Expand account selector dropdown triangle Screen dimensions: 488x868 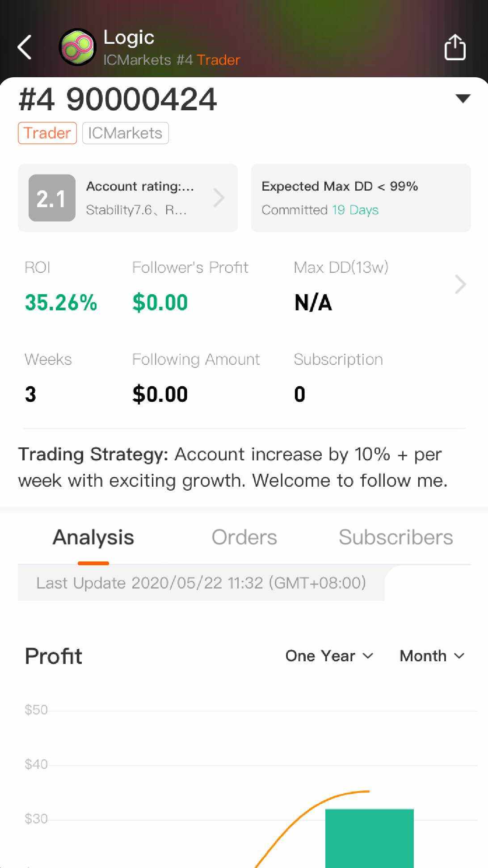[463, 99]
